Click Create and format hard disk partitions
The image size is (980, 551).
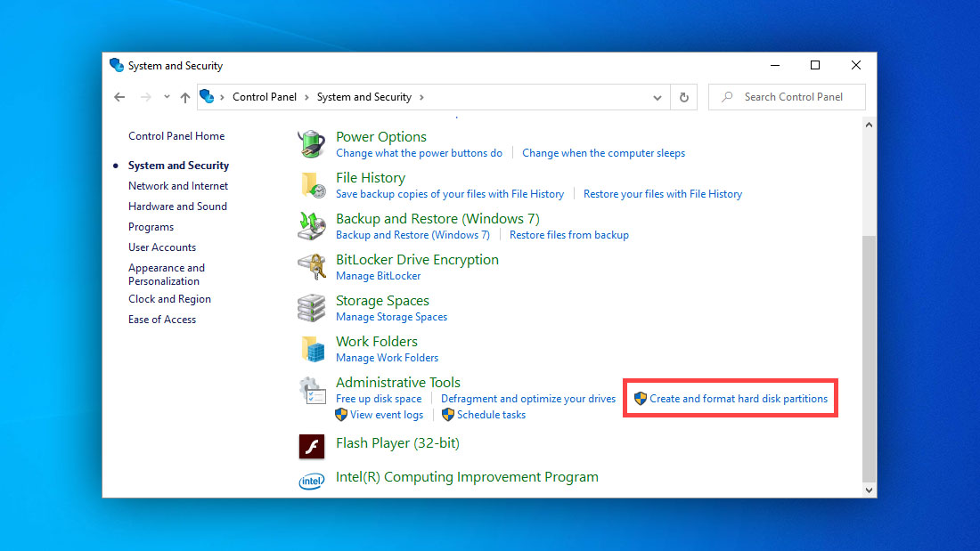739,399
